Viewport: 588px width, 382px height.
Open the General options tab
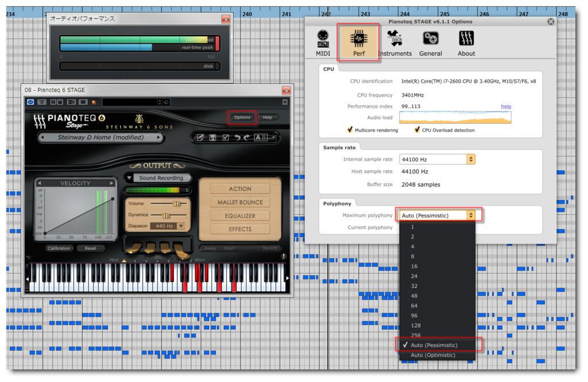pyautogui.click(x=431, y=43)
